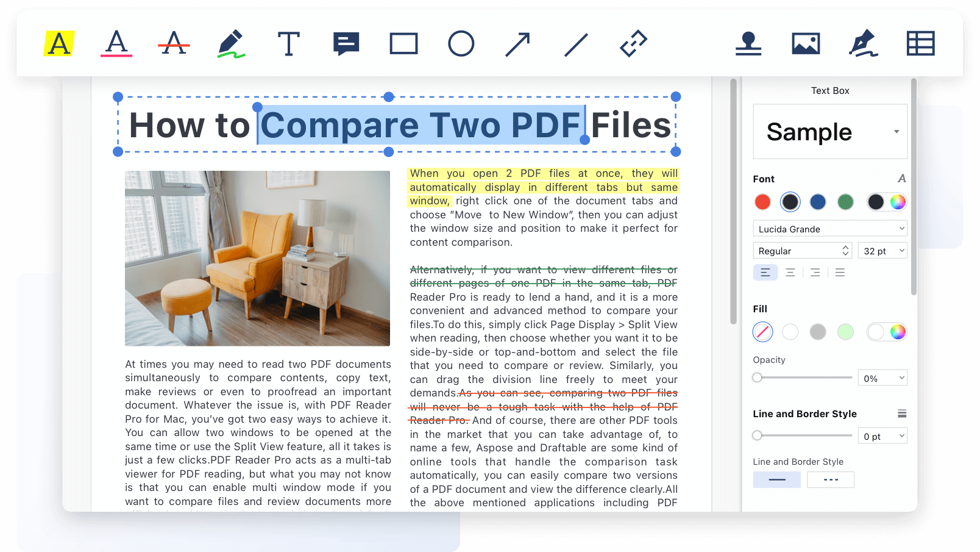Choose the red font color swatch

click(x=762, y=202)
